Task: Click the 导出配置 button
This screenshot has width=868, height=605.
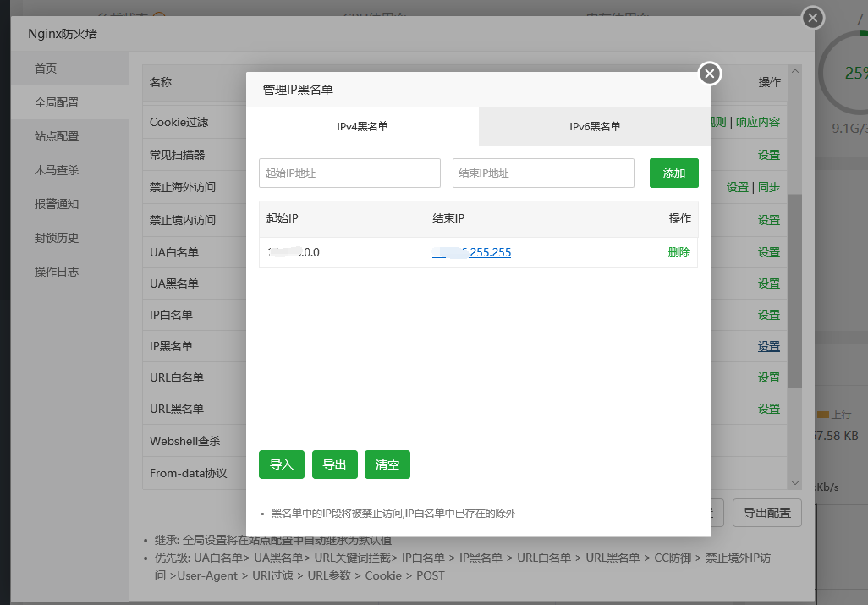Action: point(766,513)
